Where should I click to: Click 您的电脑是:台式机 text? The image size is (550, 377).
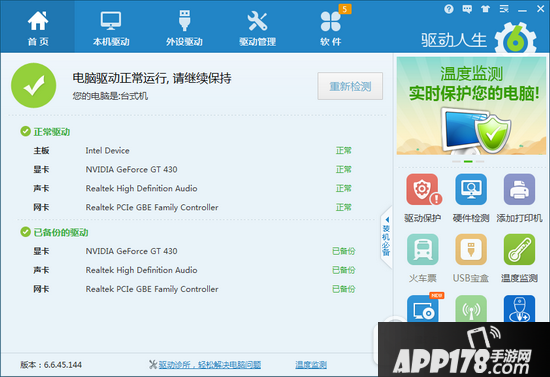tap(110, 96)
